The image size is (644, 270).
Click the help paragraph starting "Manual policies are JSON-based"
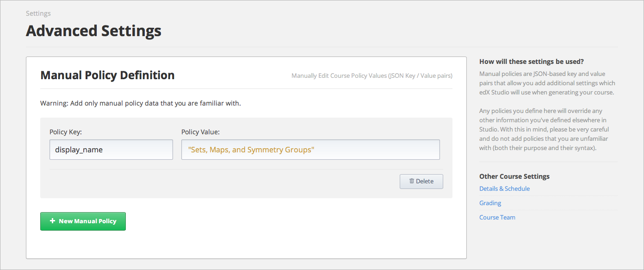coord(547,83)
